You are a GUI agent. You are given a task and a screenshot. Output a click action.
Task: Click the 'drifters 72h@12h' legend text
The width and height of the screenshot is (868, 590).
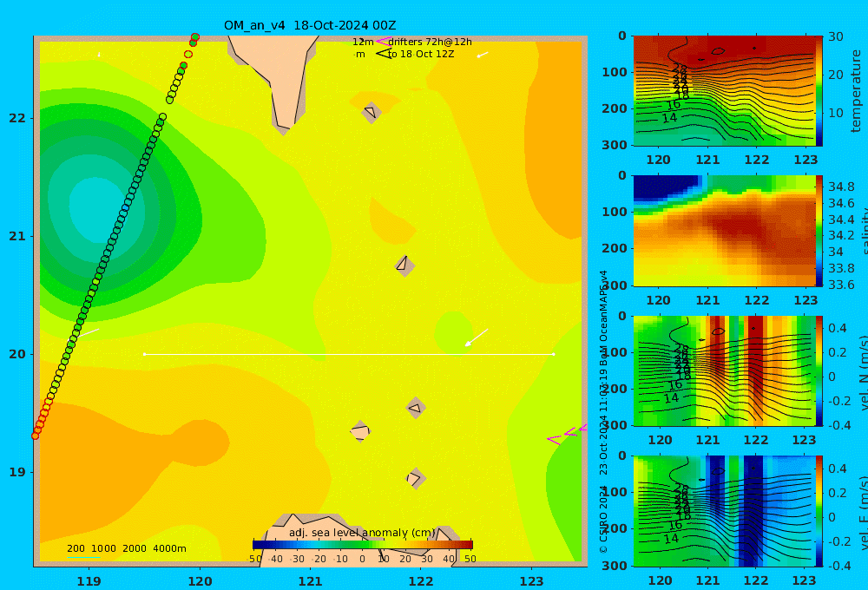coord(431,42)
